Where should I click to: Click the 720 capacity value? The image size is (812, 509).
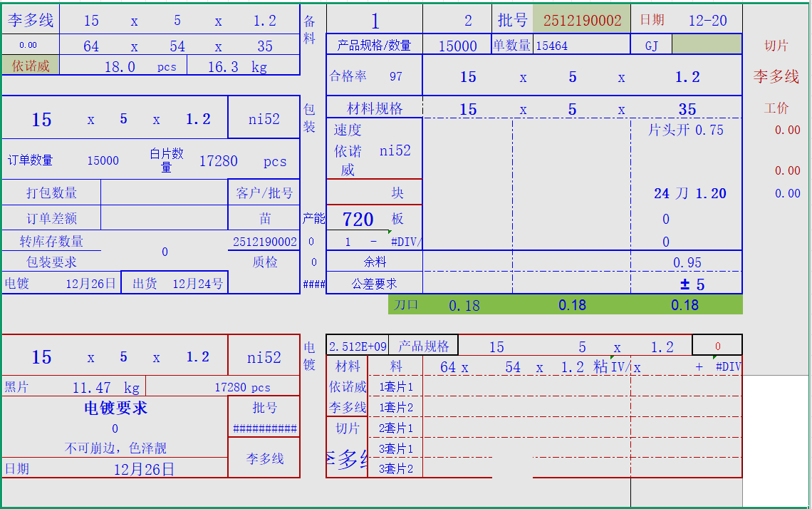point(358,220)
